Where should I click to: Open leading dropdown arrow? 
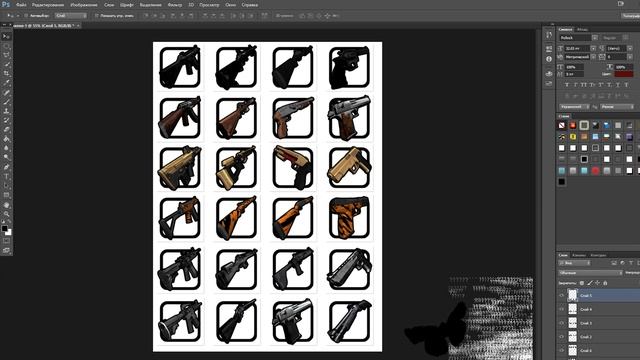pyautogui.click(x=629, y=48)
